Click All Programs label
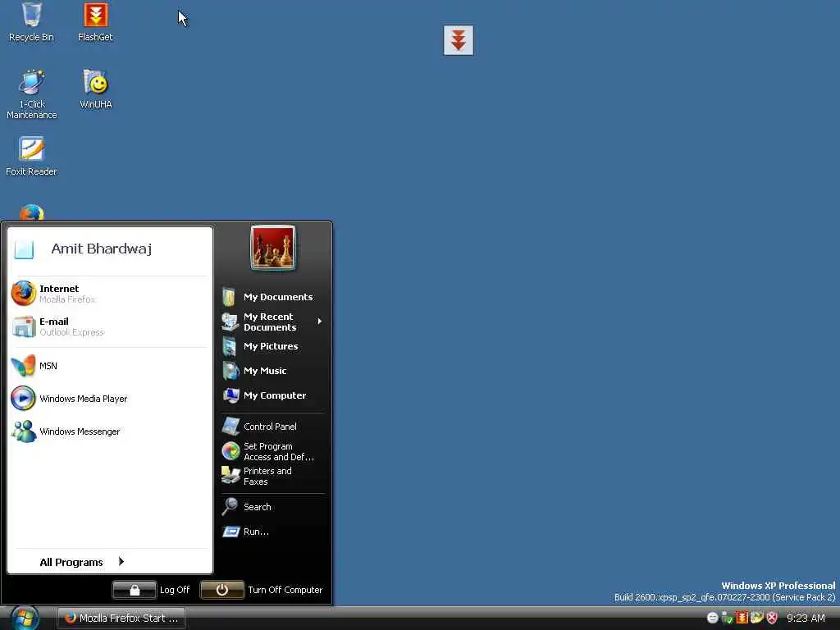 click(x=71, y=562)
